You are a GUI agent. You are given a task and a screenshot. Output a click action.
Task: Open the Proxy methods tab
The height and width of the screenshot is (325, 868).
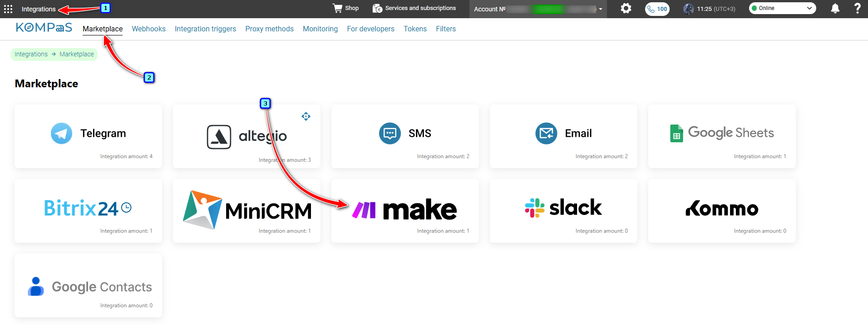[269, 29]
